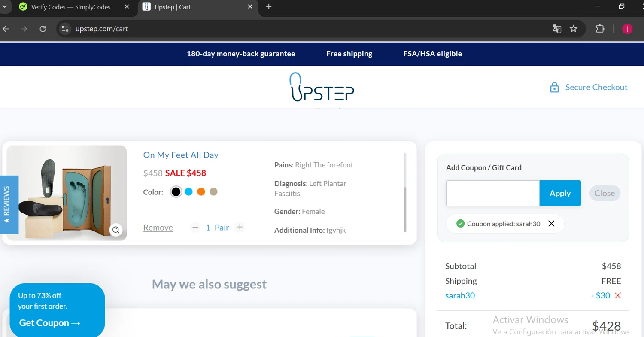Close the Verify Codes — SimplyCodes tab

pyautogui.click(x=127, y=7)
